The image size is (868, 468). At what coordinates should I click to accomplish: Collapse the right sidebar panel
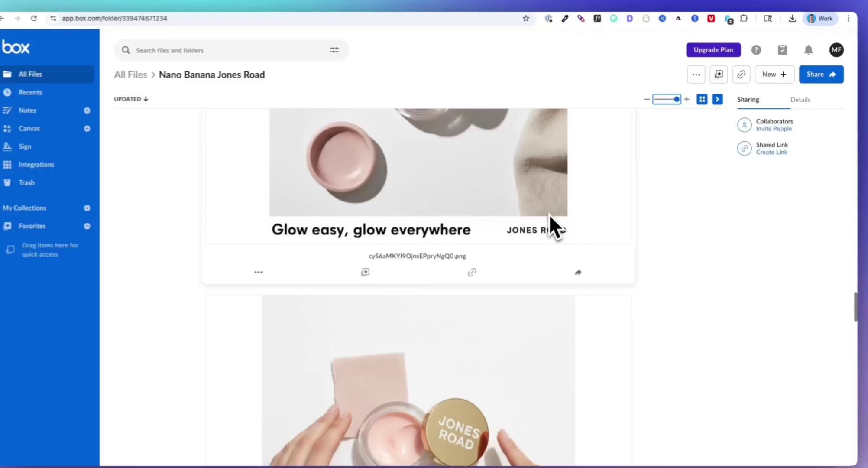[x=717, y=99]
